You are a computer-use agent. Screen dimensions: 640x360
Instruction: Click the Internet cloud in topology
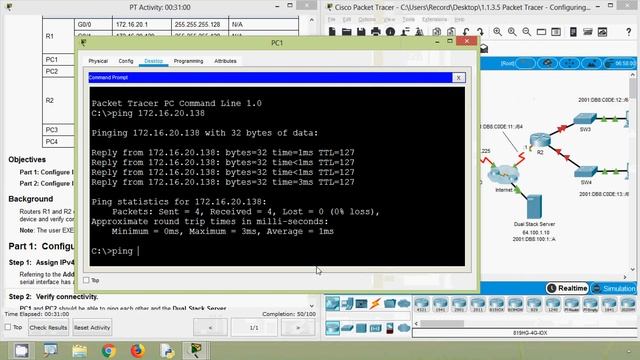coord(503,175)
